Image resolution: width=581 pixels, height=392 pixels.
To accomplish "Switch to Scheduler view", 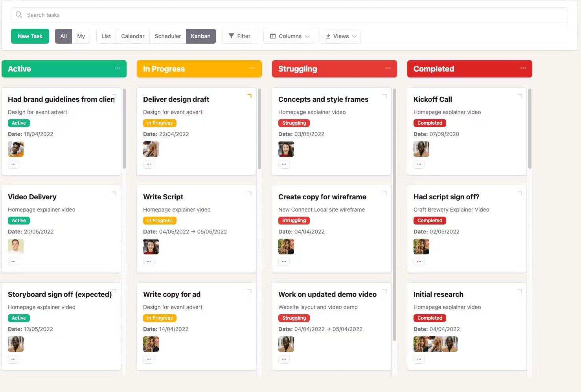I will point(168,36).
